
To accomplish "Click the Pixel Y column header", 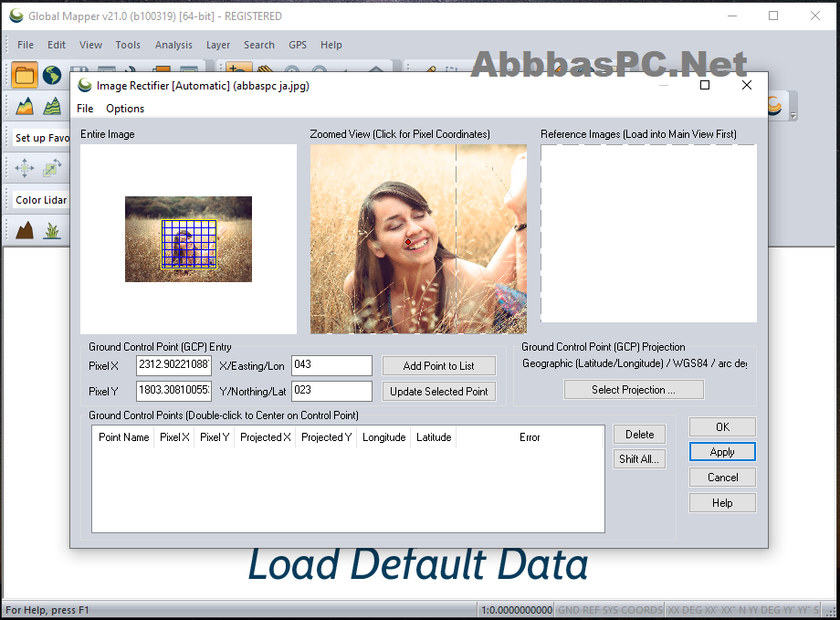I will coord(215,437).
